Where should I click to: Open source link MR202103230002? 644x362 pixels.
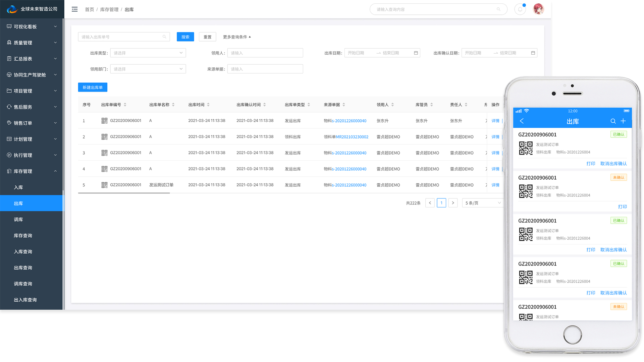352,137
